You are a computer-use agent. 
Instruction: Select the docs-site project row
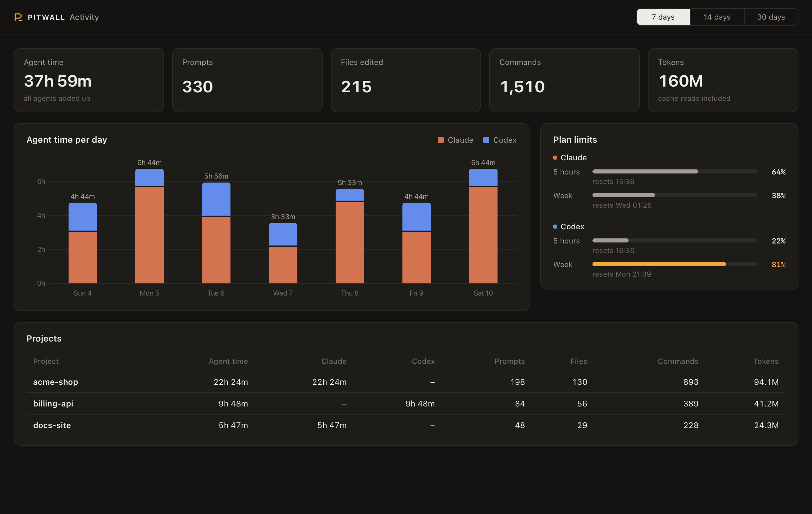pyautogui.click(x=406, y=425)
